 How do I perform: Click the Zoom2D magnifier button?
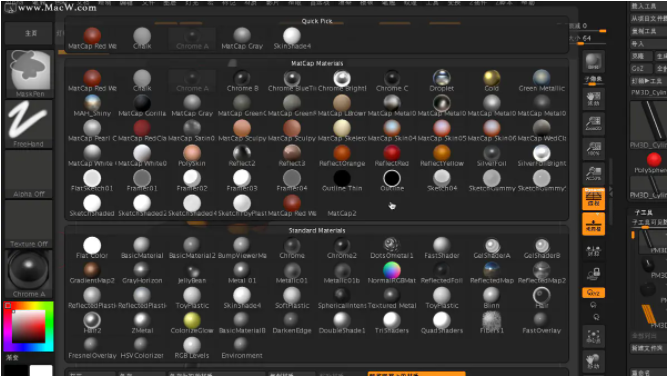(593, 124)
